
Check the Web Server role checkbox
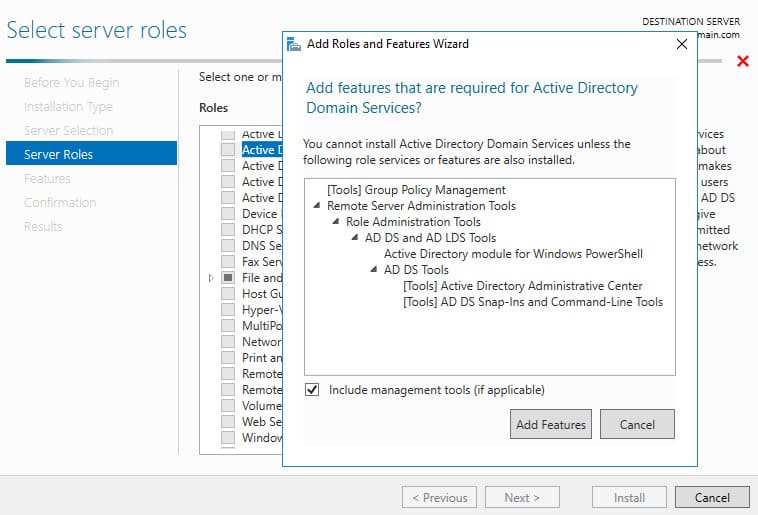click(228, 421)
